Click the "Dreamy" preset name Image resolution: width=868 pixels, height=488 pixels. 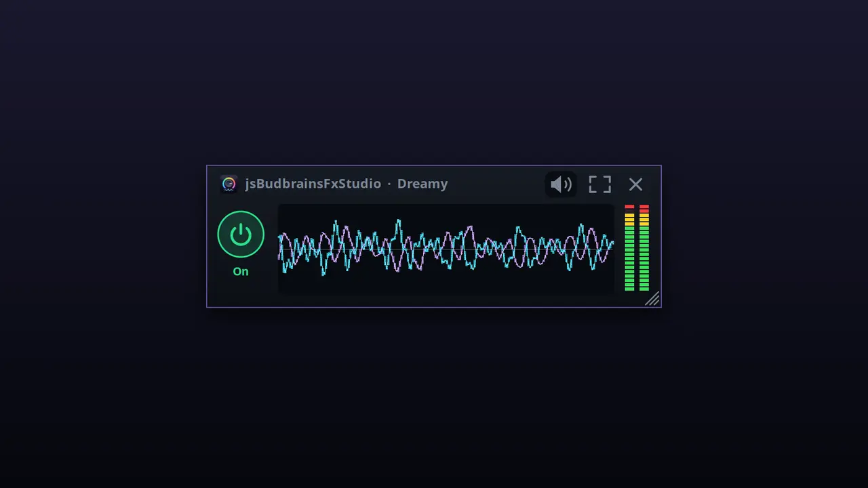(x=422, y=184)
